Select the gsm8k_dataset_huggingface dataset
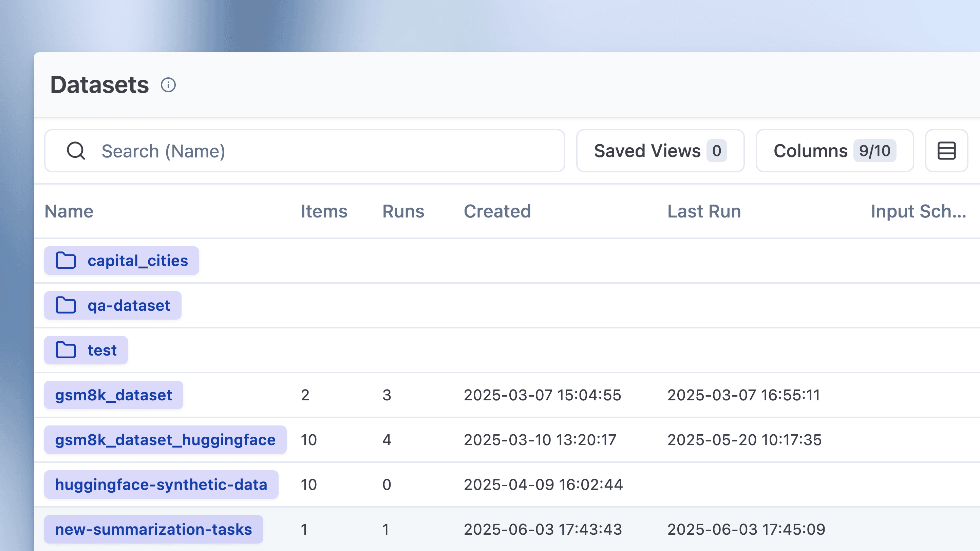 click(x=165, y=440)
